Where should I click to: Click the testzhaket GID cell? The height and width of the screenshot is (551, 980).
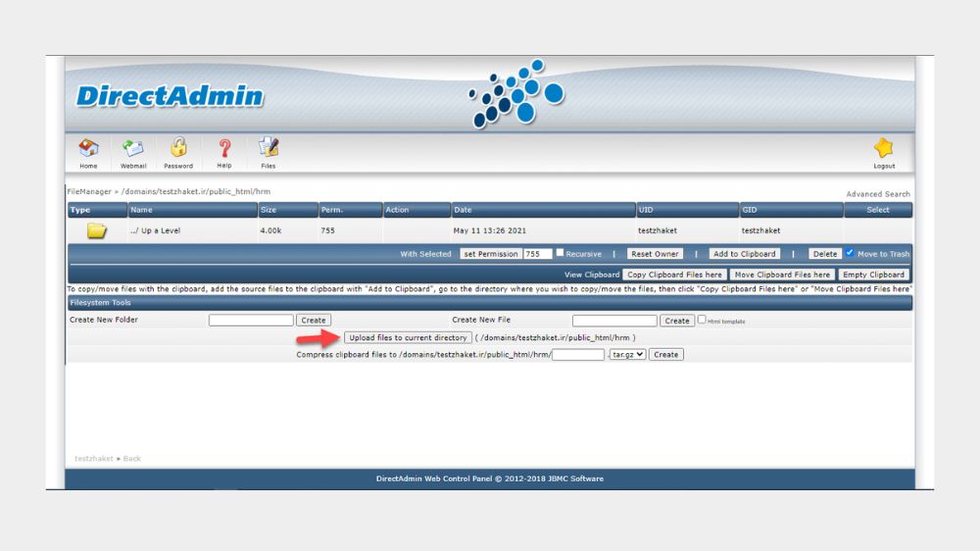point(760,230)
